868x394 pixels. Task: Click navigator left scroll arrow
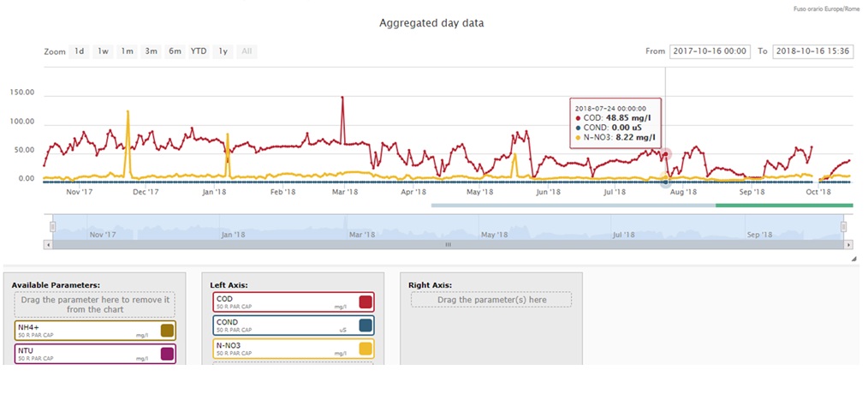pyautogui.click(x=47, y=244)
